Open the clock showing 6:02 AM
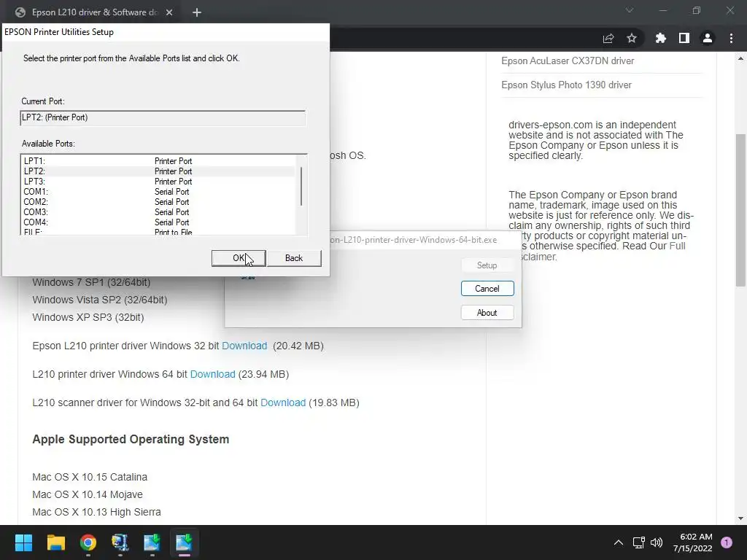 pyautogui.click(x=693, y=542)
